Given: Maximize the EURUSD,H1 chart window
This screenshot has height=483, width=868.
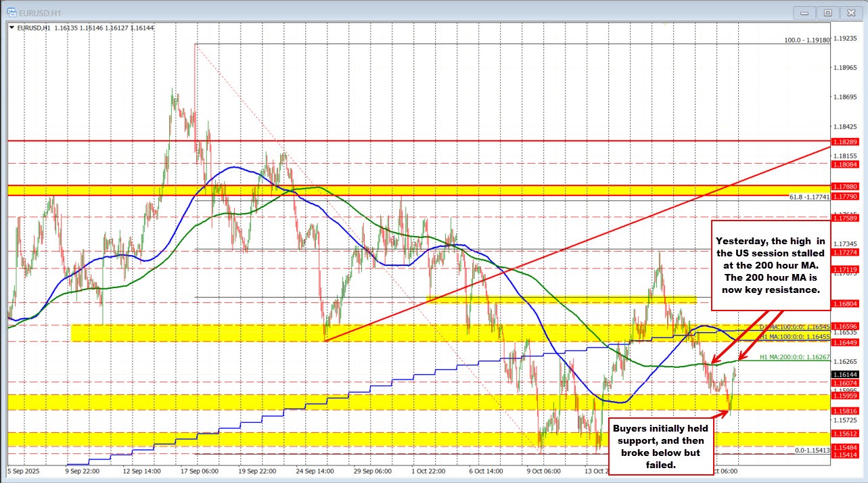Looking at the screenshot, I should coord(827,11).
